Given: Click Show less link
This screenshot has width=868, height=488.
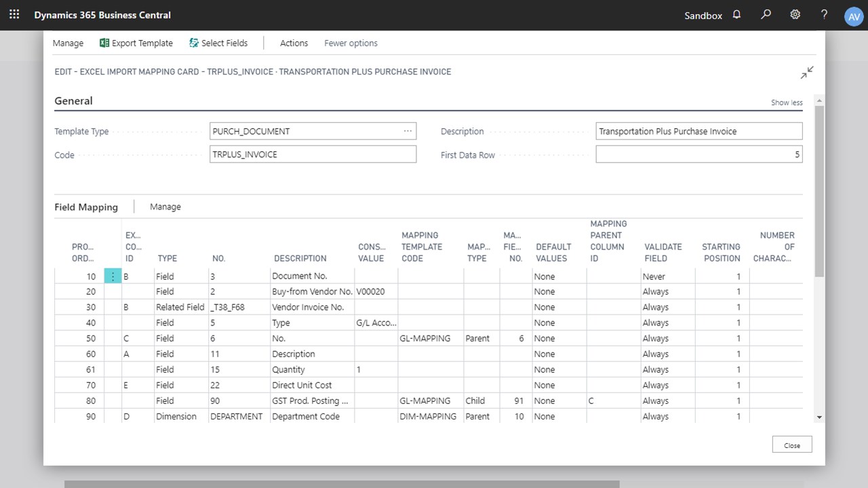Looking at the screenshot, I should click(787, 102).
